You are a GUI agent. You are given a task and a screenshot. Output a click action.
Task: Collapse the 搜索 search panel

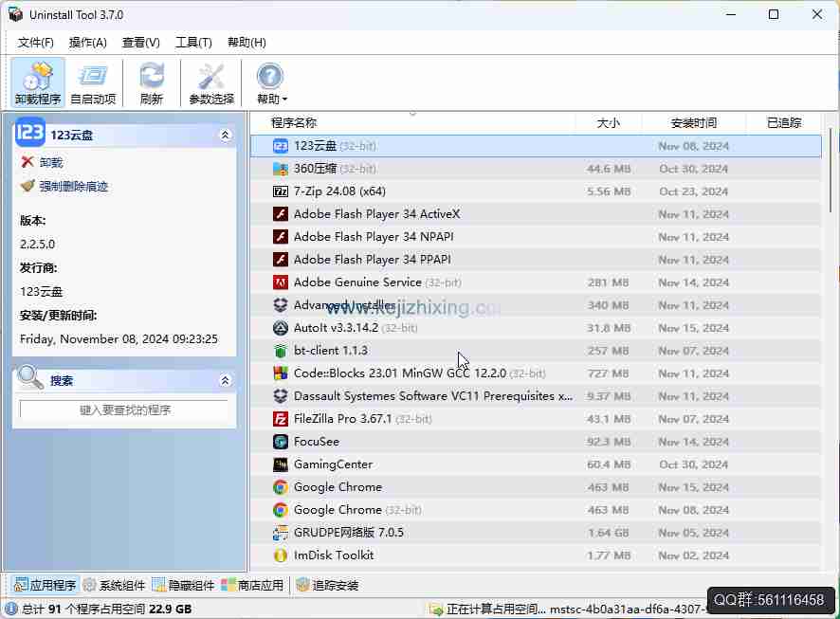(225, 381)
